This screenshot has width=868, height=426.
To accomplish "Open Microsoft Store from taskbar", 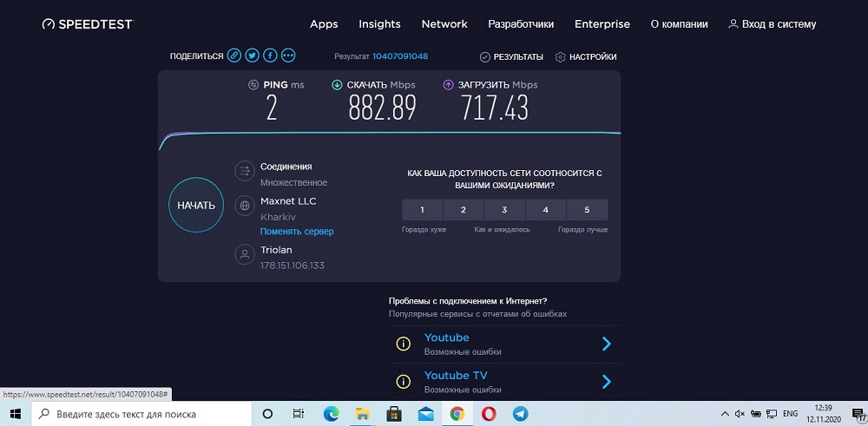I will (393, 414).
